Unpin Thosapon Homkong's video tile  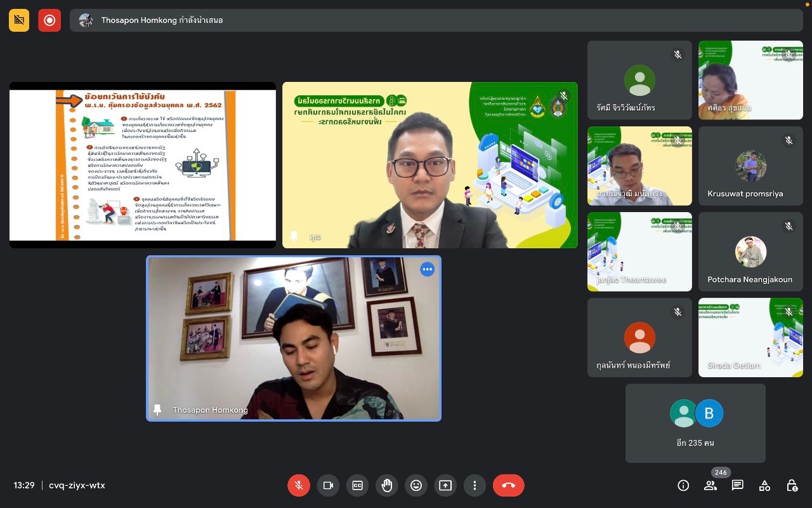tap(157, 410)
